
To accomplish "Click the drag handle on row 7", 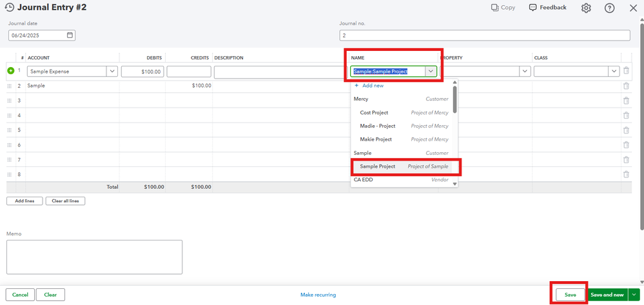I will 10,161.
